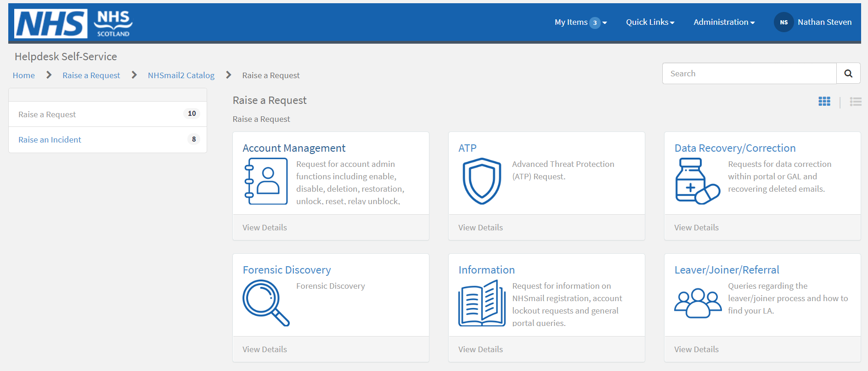
Task: Click the My Items count badge
Action: click(595, 23)
